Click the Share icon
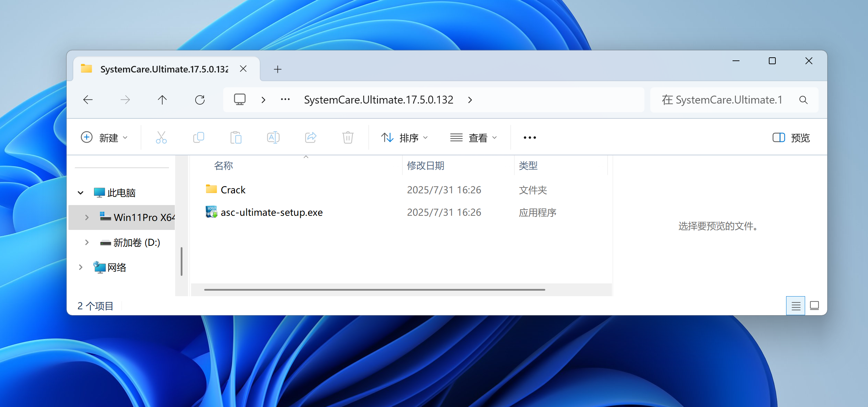 (x=310, y=137)
